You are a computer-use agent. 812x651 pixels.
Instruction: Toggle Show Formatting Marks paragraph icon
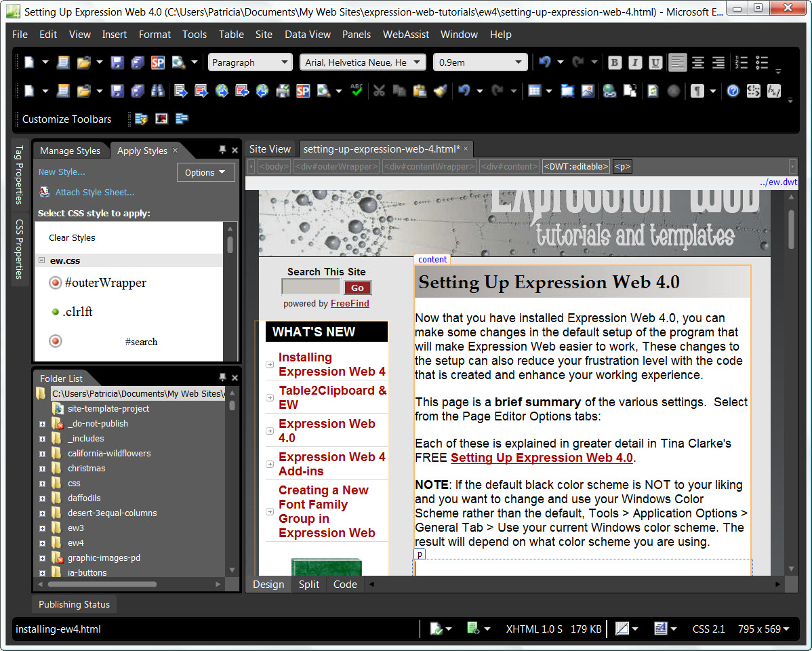click(697, 92)
